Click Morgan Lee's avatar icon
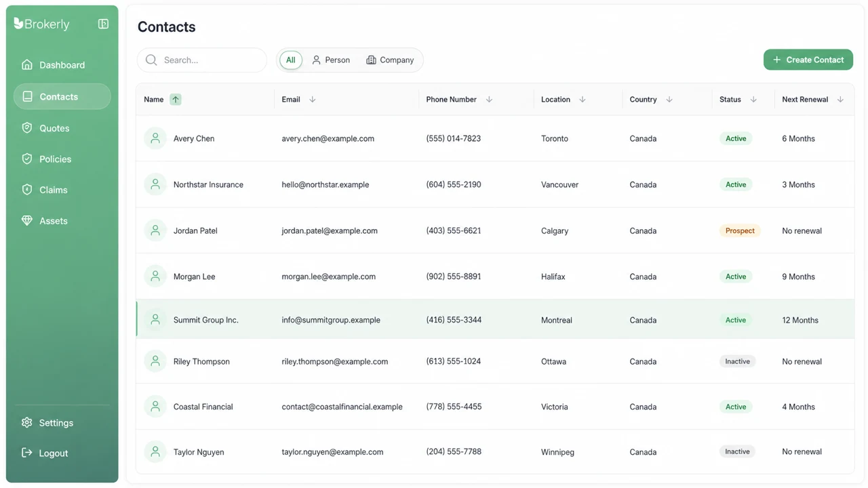 tap(155, 277)
